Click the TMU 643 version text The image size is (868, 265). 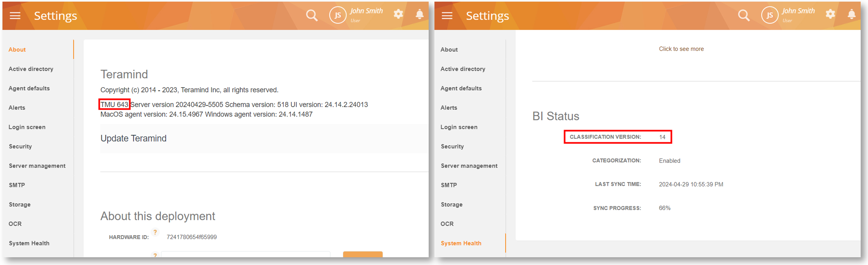coord(114,104)
